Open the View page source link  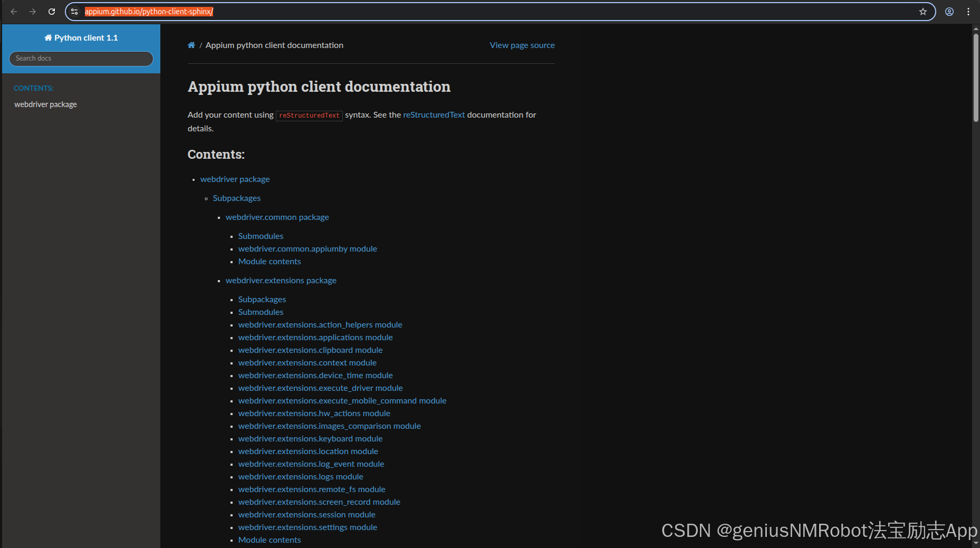coord(522,45)
